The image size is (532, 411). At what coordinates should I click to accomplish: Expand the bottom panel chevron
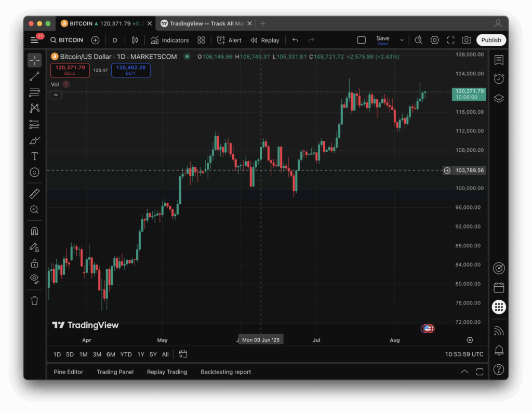(464, 372)
